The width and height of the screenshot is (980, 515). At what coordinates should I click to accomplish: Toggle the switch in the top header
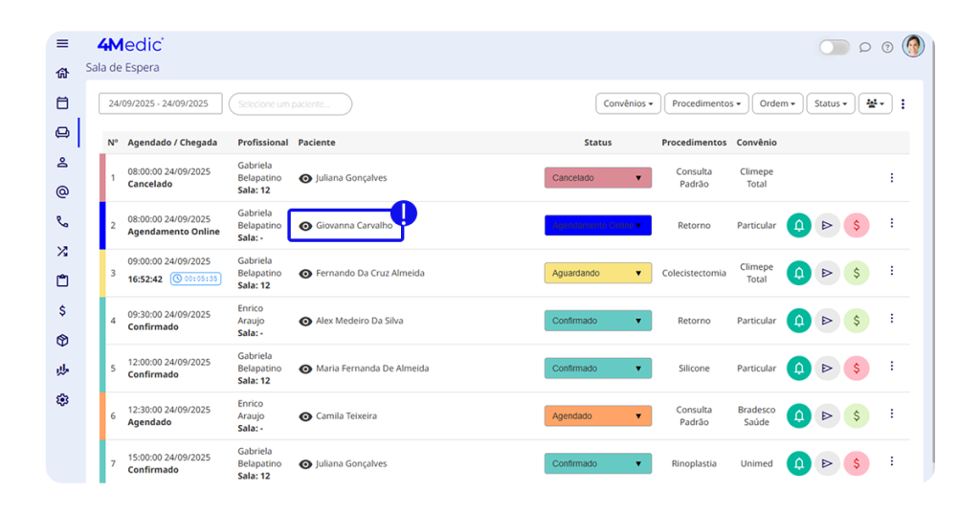834,47
